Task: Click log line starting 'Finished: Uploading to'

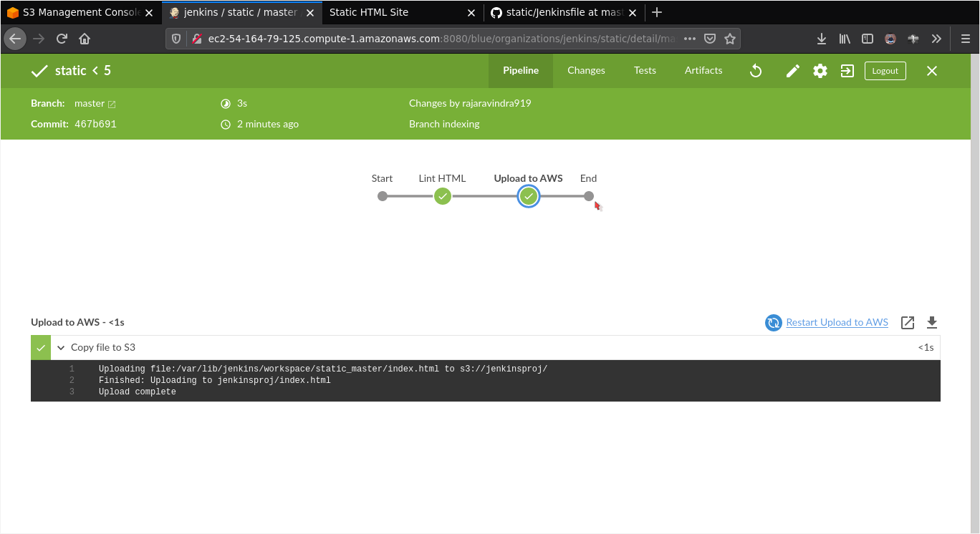Action: pos(215,381)
